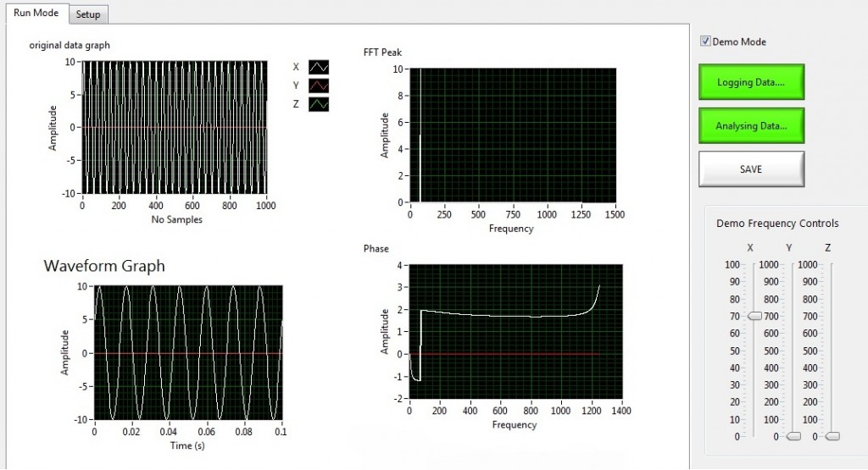
Task: Click inside the FFT Peak graph
Action: click(513, 135)
